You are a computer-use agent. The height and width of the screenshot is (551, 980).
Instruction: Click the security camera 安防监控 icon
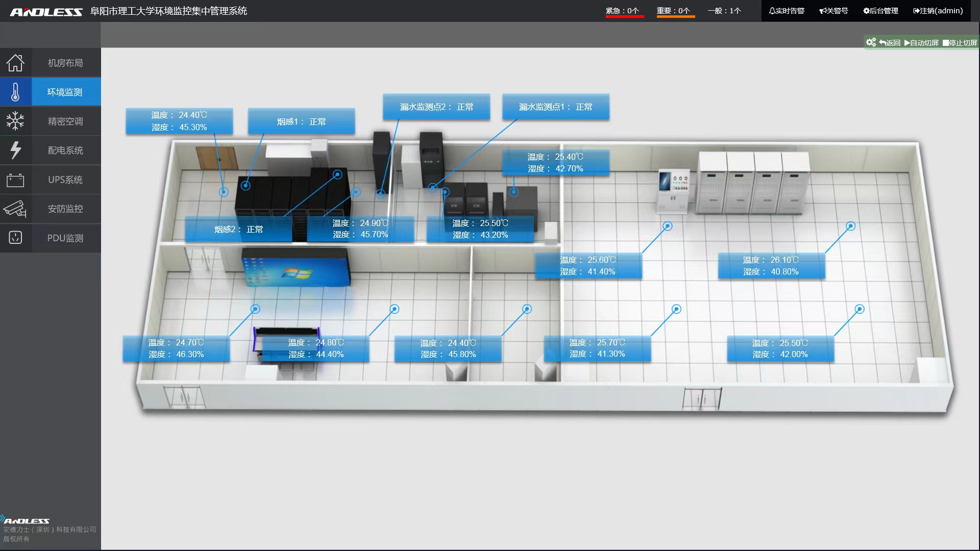pyautogui.click(x=15, y=209)
